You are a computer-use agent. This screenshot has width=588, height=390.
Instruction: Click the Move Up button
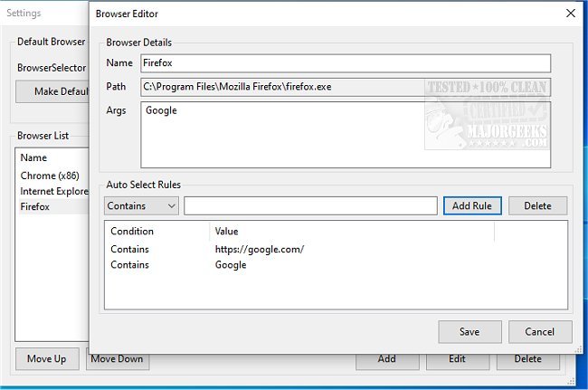46,359
